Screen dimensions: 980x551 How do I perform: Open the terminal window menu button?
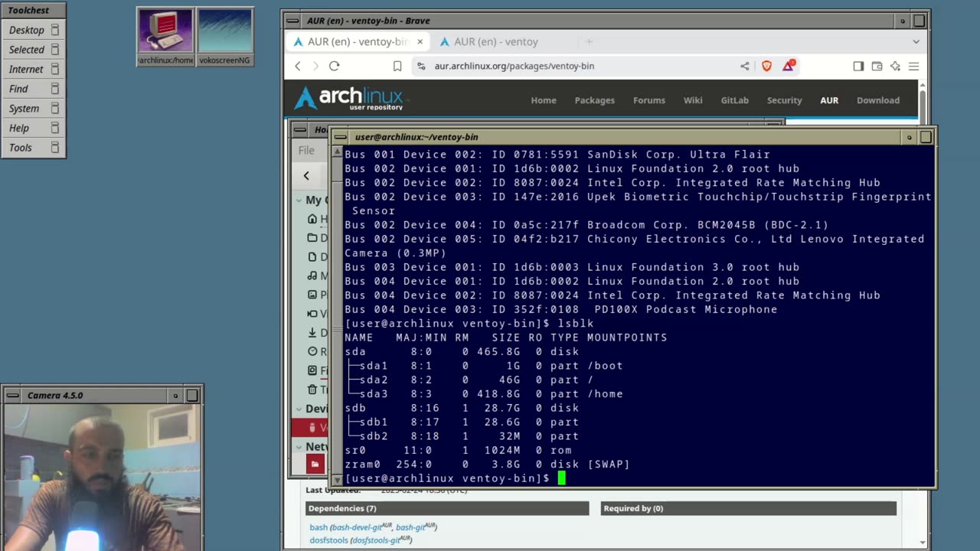coord(340,137)
